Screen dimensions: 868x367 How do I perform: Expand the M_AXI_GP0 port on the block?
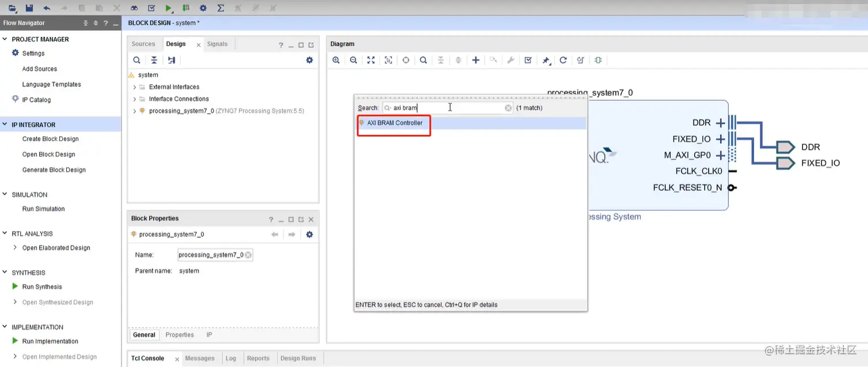pos(720,155)
